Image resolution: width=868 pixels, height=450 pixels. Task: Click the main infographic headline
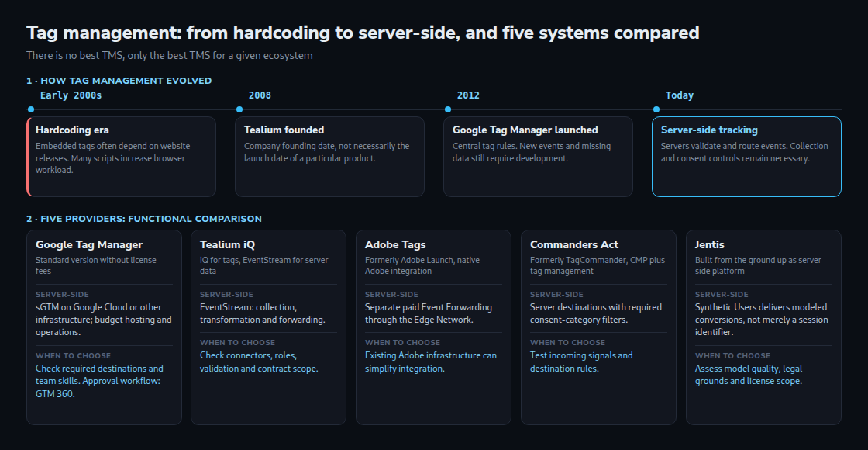363,33
